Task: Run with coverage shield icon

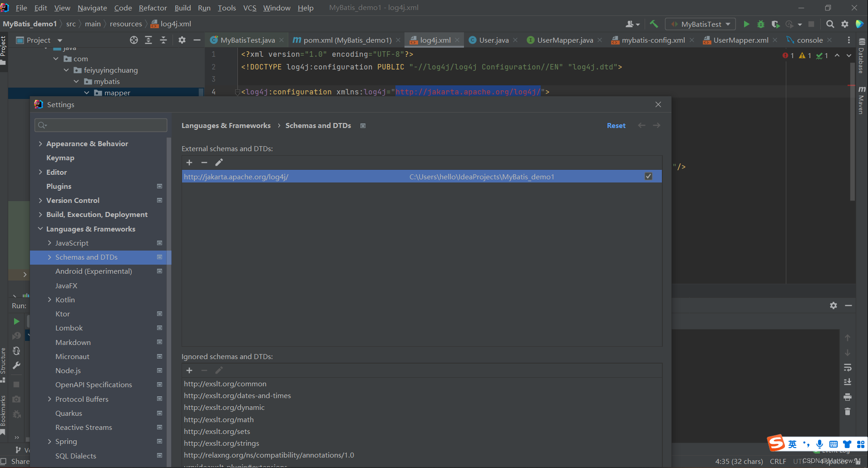Action: [775, 24]
